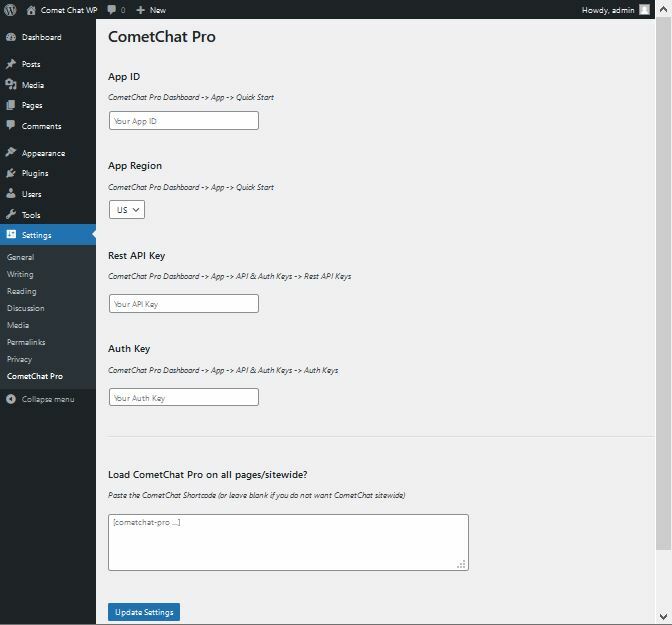Open Discussion settings
The height and width of the screenshot is (625, 672).
tap(25, 308)
